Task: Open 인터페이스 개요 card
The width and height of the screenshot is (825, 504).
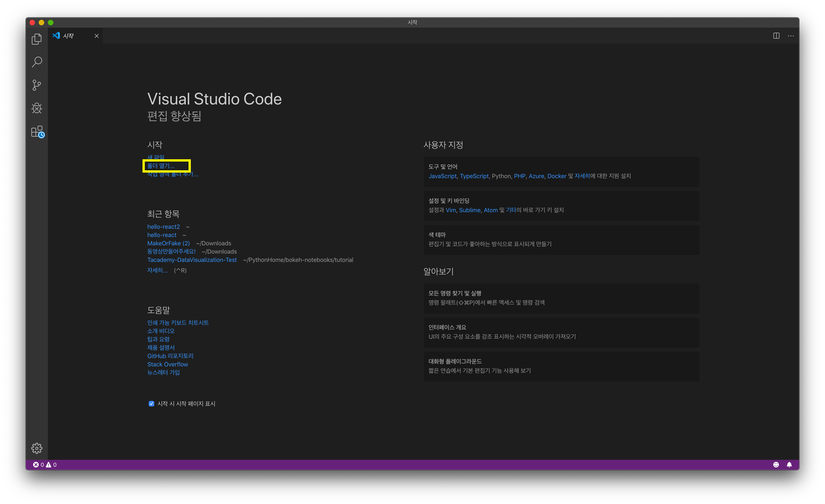Action: click(x=561, y=332)
